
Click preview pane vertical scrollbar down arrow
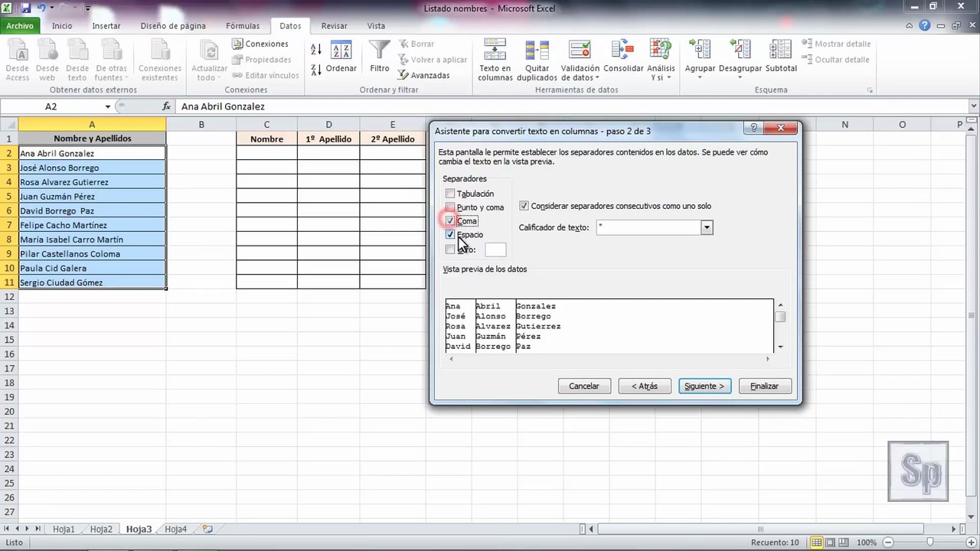pos(780,347)
